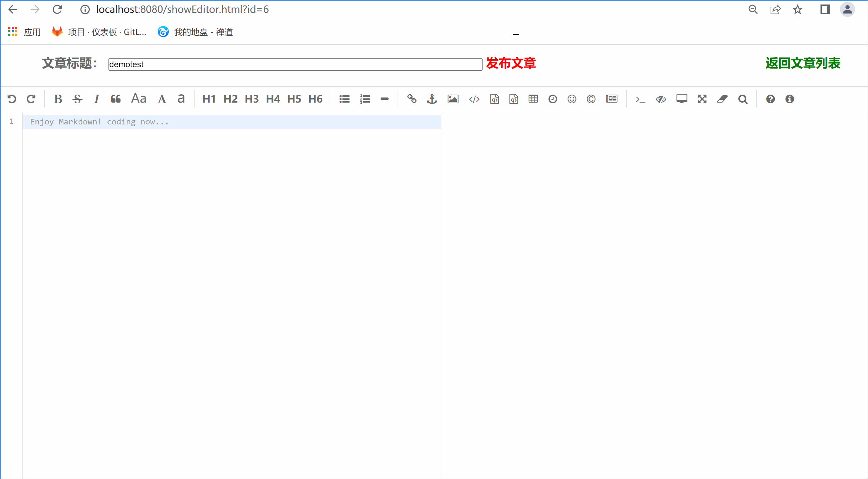Viewport: 868px width, 479px height.
Task: Insert an anchor reference link
Action: (432, 99)
